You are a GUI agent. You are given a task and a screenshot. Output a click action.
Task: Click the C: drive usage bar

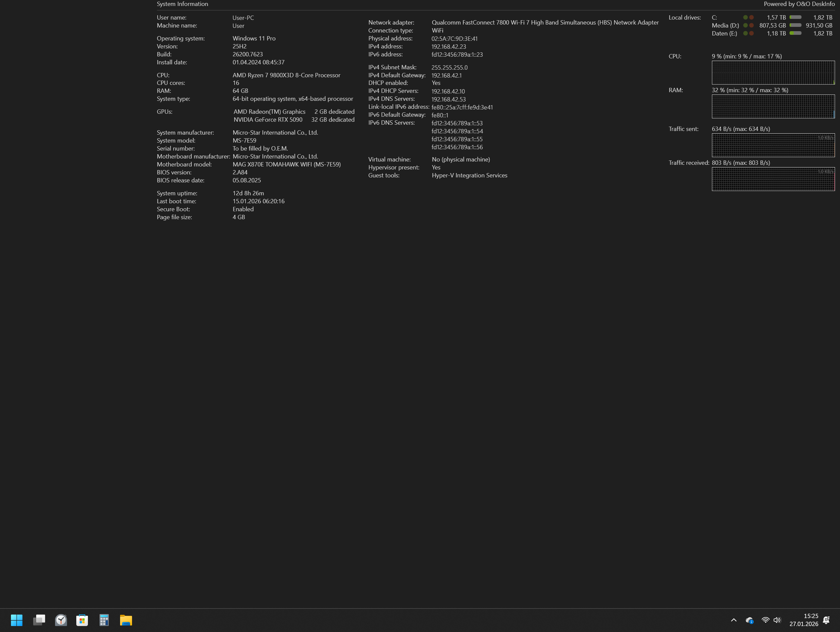[x=796, y=18]
